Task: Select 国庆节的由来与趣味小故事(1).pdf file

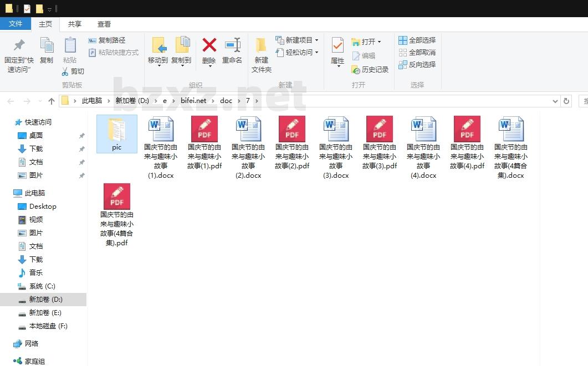Action: click(204, 130)
